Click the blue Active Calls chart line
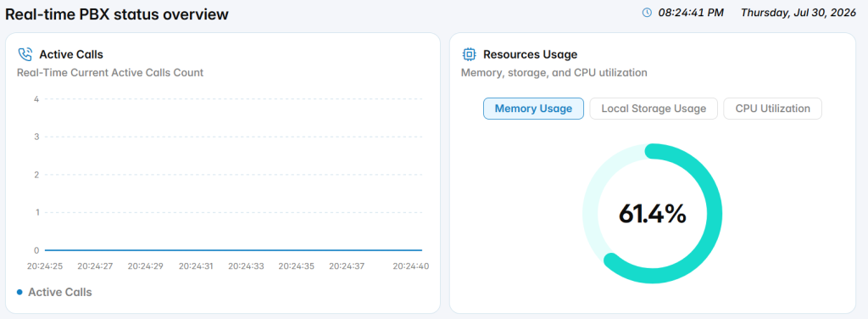The height and width of the screenshot is (319, 868). coord(233,250)
